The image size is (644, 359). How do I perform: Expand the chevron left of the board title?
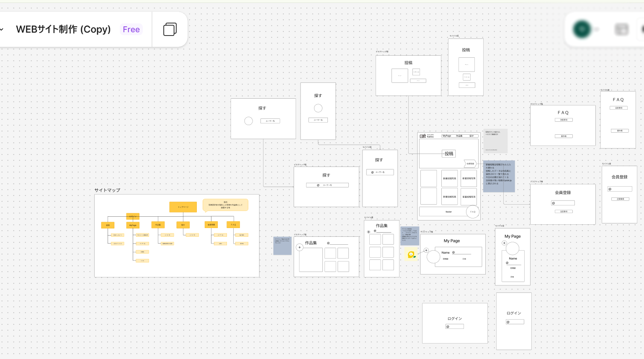(2, 29)
